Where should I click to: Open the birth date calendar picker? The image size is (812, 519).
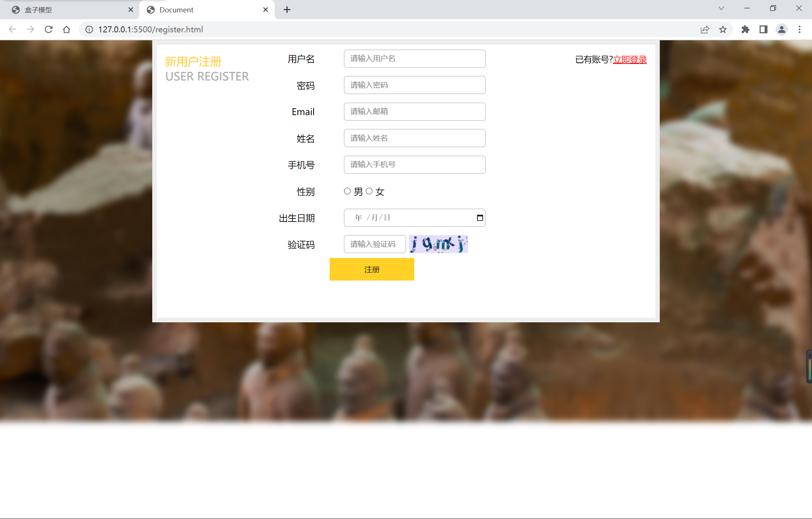[x=480, y=218]
